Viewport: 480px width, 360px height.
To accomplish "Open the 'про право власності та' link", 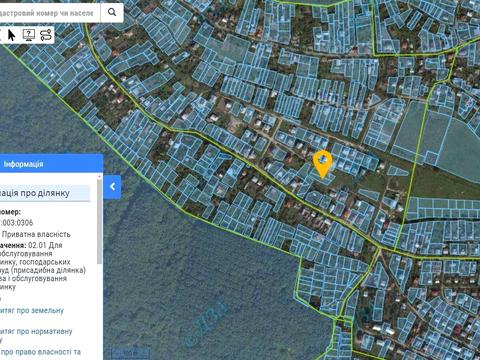I will [x=41, y=352].
